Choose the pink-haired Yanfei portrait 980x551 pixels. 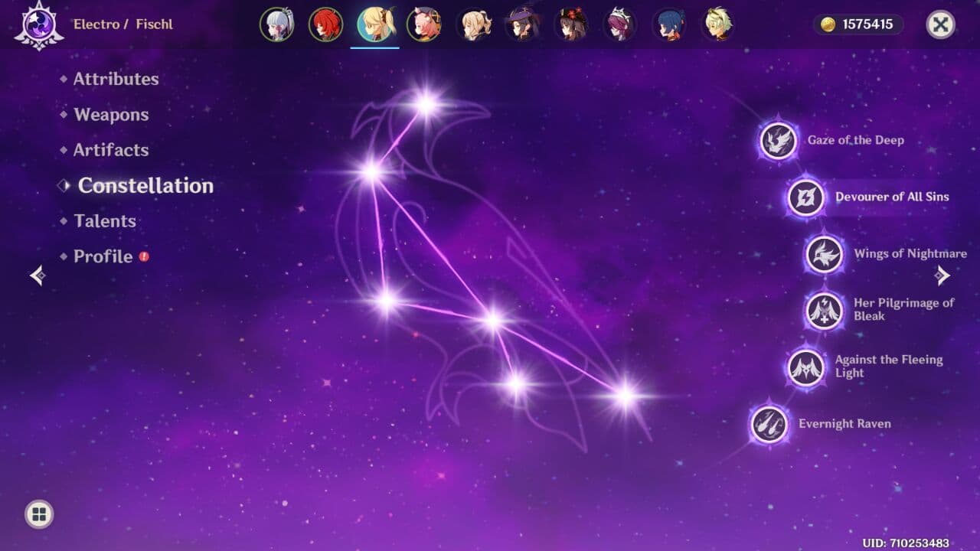(x=423, y=24)
